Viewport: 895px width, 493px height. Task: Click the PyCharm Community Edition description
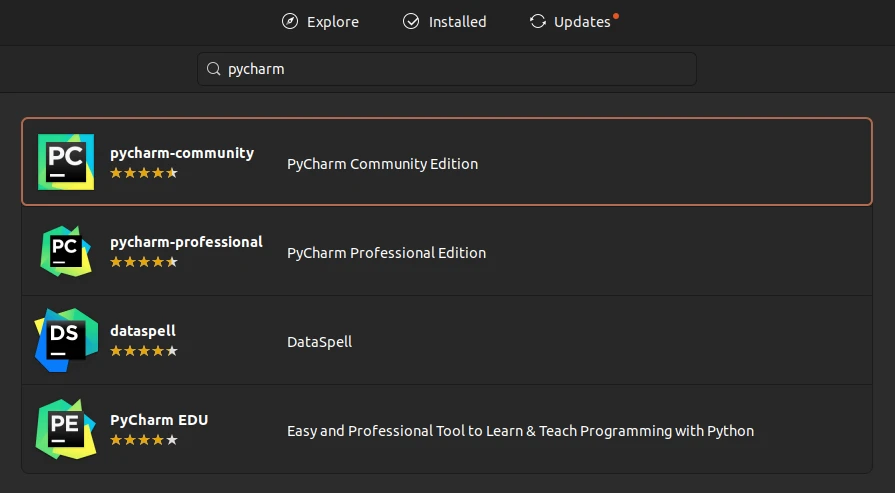click(382, 164)
